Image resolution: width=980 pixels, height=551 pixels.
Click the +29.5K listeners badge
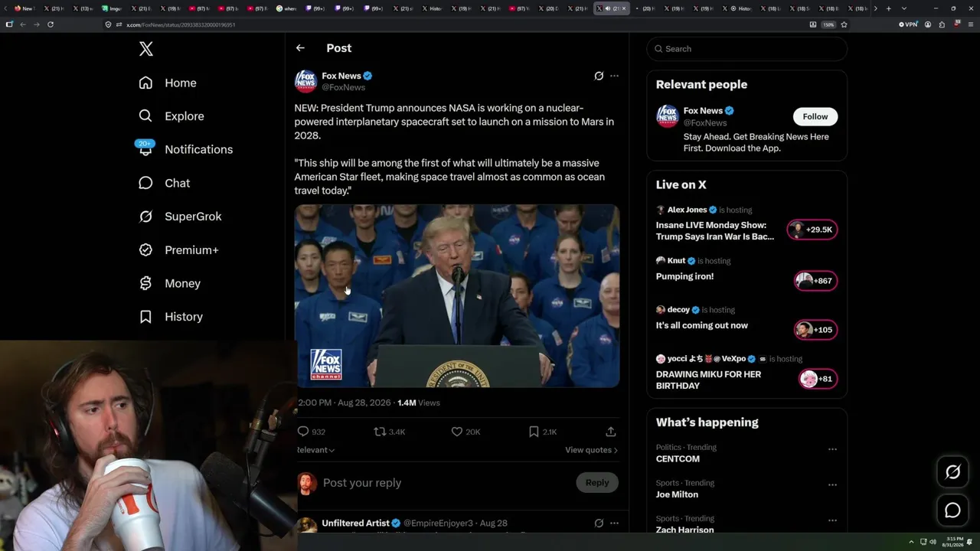[812, 230]
